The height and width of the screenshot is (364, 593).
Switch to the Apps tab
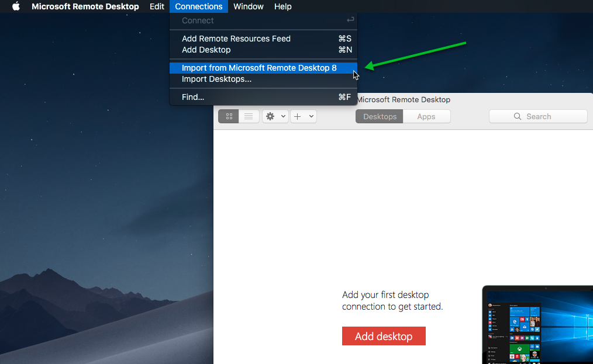(426, 116)
